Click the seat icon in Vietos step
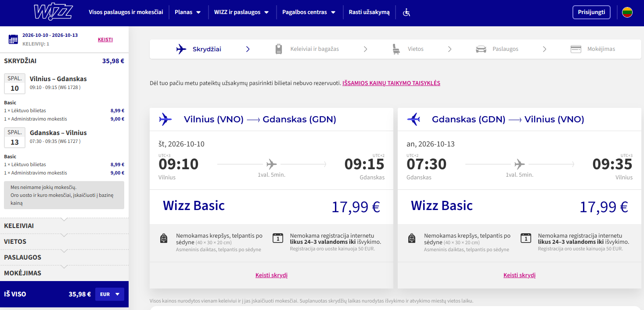Viewport: 644px width, 310px height. pyautogui.click(x=396, y=49)
